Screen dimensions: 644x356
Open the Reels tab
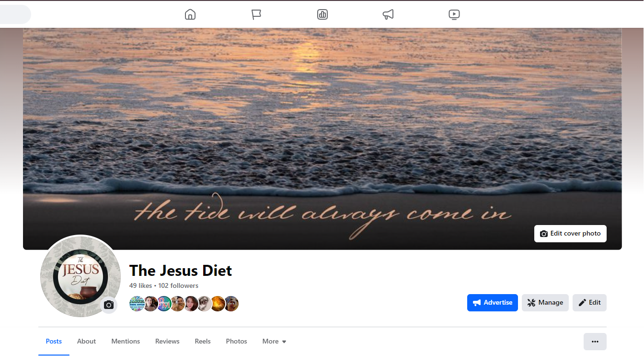point(203,342)
